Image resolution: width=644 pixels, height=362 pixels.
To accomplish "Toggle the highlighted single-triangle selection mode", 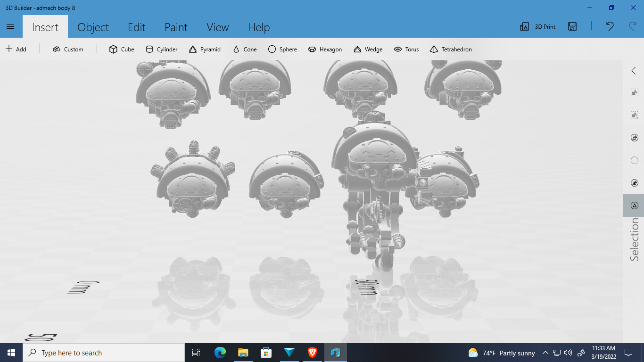I will (634, 206).
